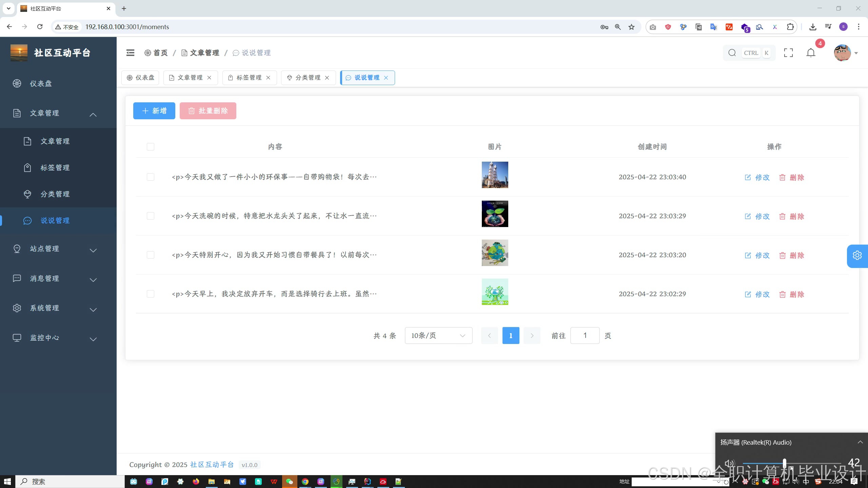Tick the select-all checkbox in table header
Image resolution: width=868 pixels, height=488 pixels.
(x=151, y=147)
